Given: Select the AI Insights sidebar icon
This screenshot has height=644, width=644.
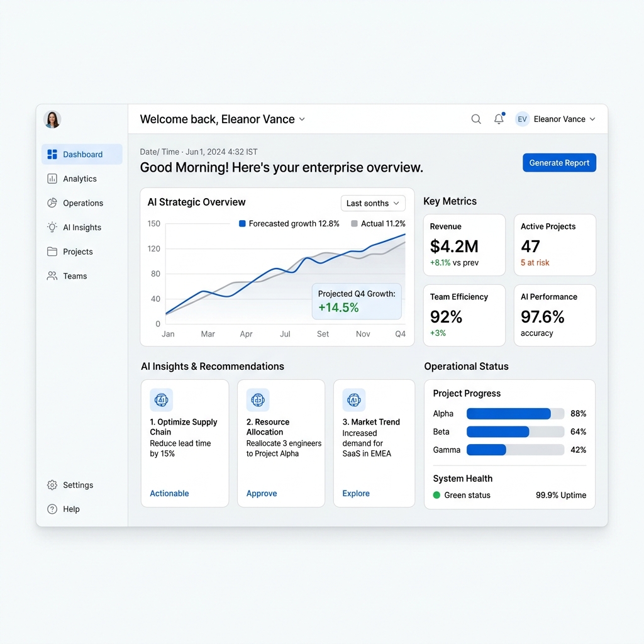Looking at the screenshot, I should [x=53, y=227].
